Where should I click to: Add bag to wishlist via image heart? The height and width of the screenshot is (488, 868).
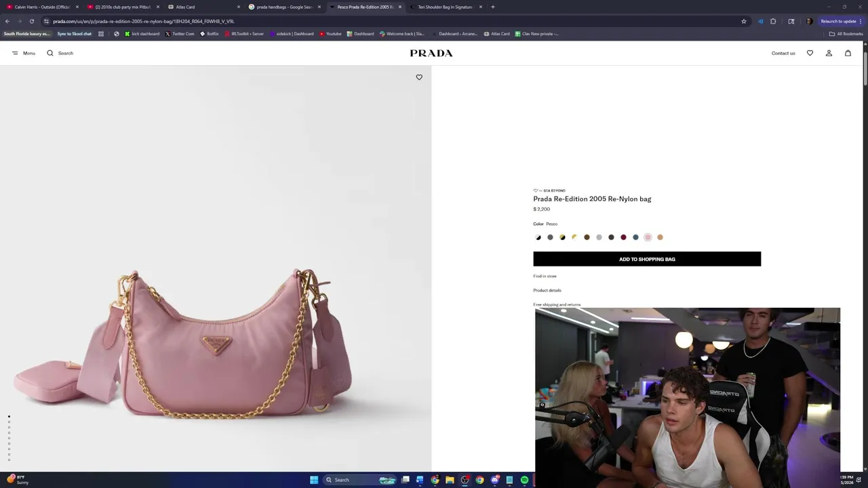[419, 77]
